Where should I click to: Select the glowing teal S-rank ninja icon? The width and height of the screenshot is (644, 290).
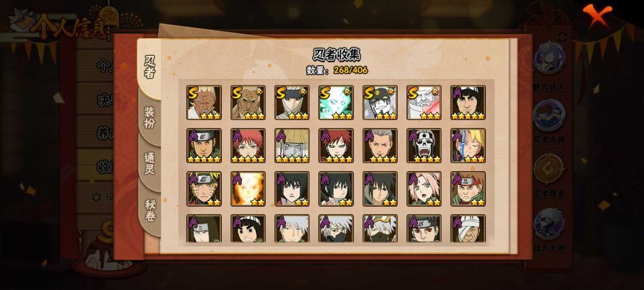pyautogui.click(x=336, y=103)
